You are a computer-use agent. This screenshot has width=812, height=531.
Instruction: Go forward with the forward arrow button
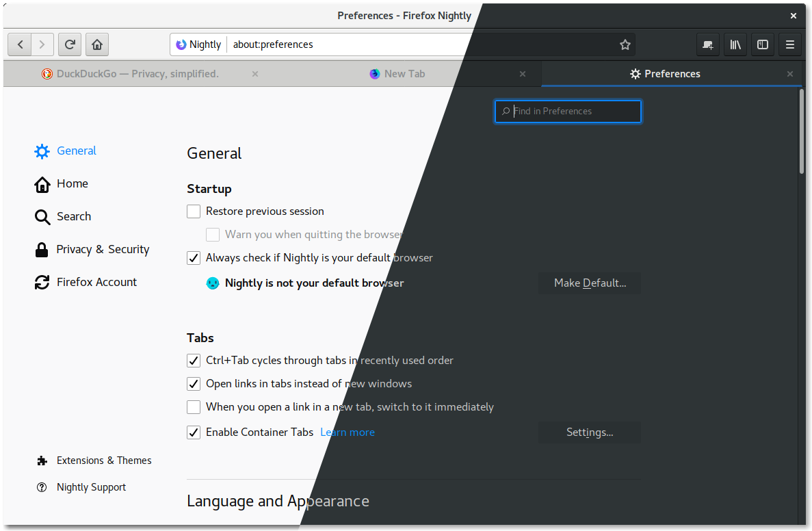[42, 44]
